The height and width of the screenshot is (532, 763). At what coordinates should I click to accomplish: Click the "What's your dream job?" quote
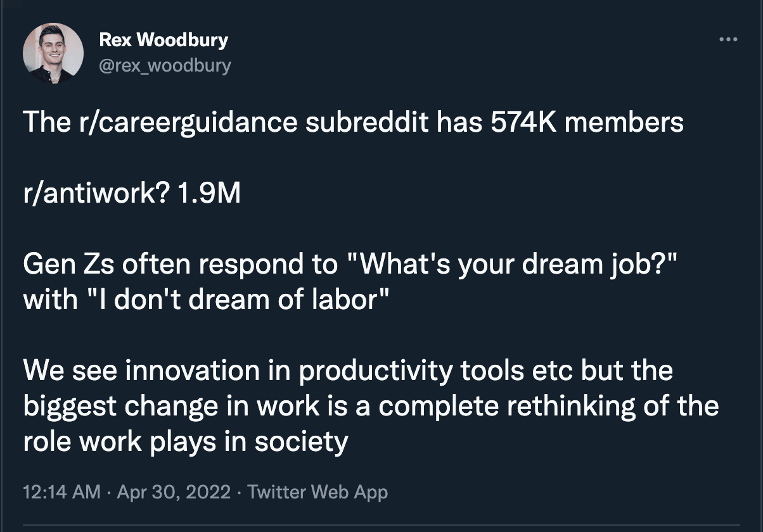pyautogui.click(x=512, y=265)
